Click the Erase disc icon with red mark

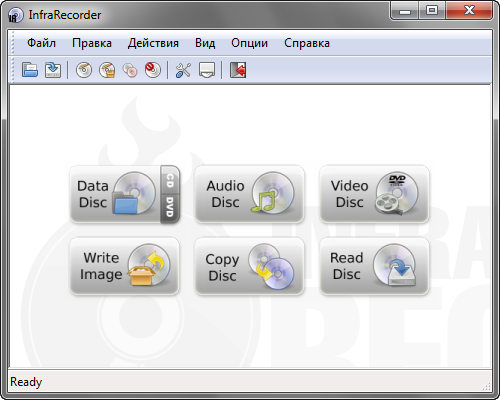153,70
